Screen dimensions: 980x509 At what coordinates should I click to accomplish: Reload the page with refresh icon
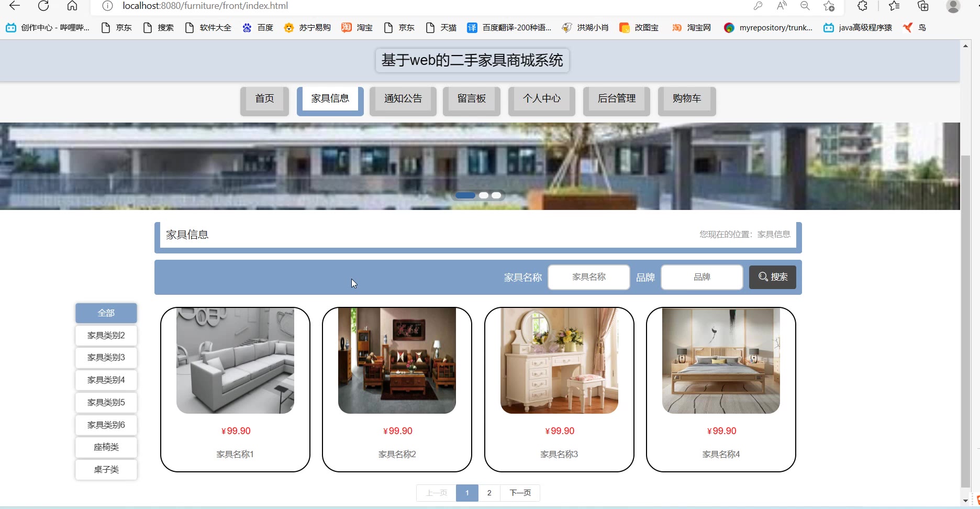pos(43,6)
